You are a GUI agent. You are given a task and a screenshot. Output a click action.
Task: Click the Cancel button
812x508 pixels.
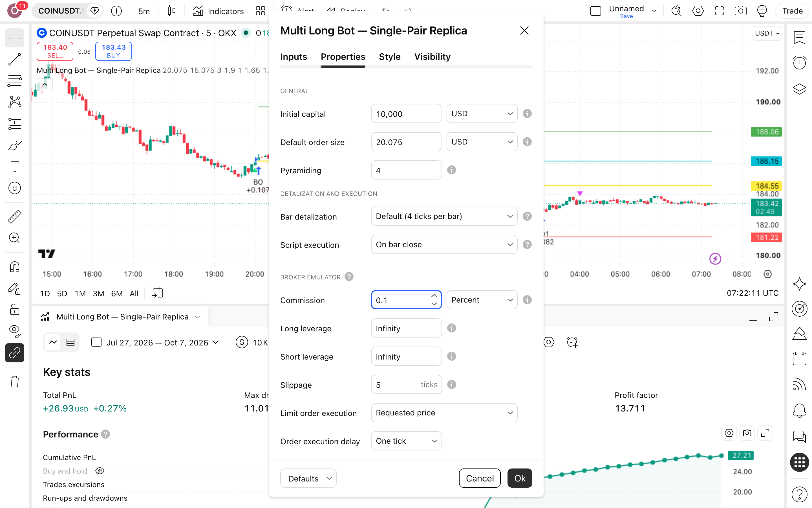pyautogui.click(x=480, y=478)
